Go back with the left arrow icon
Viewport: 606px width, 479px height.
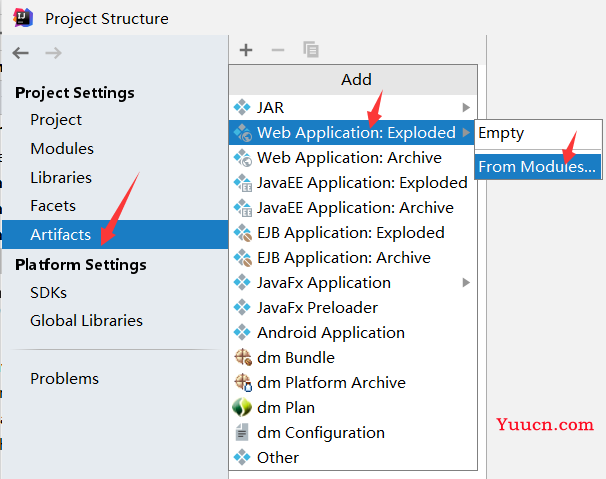point(20,53)
